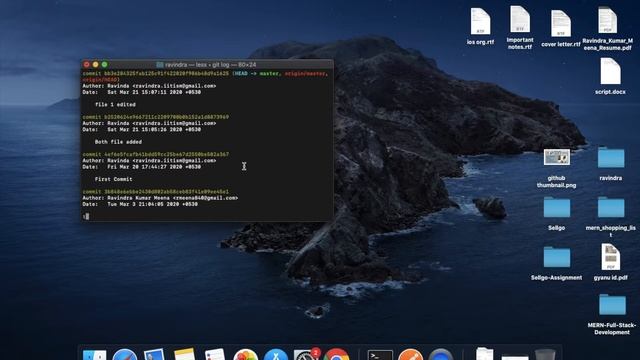Click the 'First Commit' message line

point(113,179)
